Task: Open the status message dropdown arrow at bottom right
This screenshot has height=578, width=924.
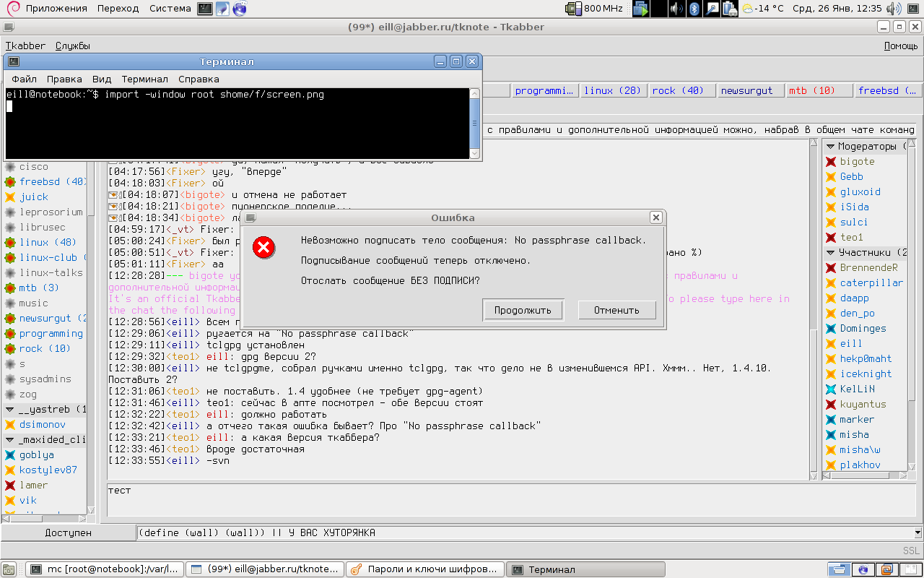Action: coord(918,533)
